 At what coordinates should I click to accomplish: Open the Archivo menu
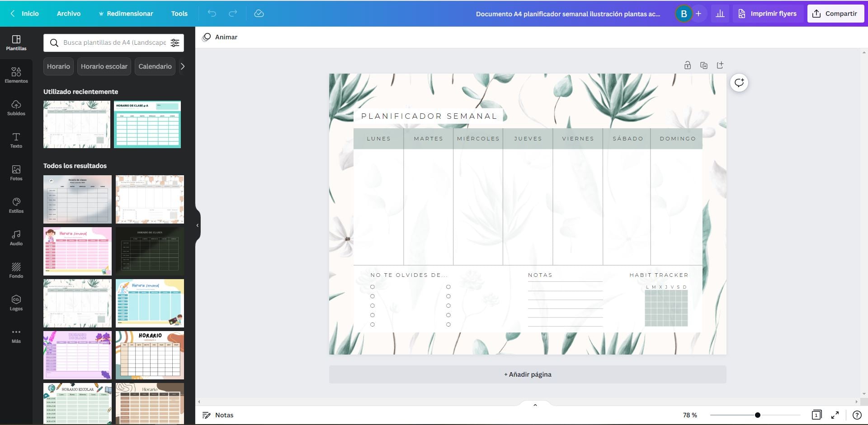pyautogui.click(x=69, y=14)
